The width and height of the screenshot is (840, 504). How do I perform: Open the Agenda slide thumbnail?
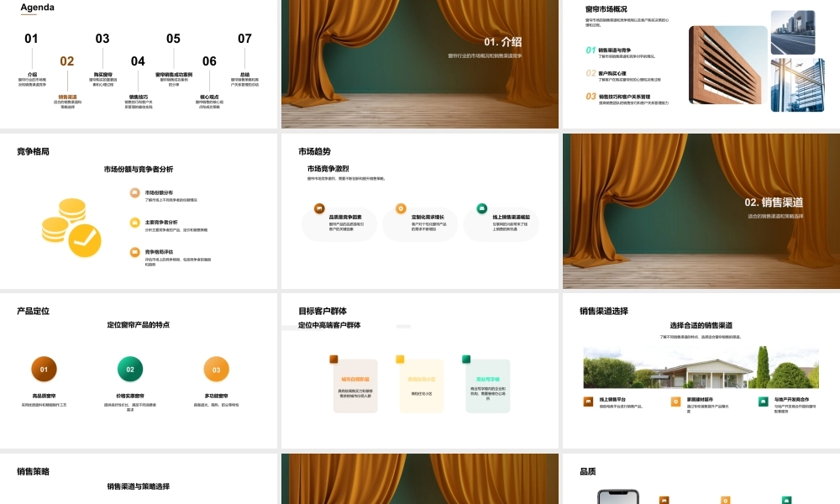click(139, 65)
